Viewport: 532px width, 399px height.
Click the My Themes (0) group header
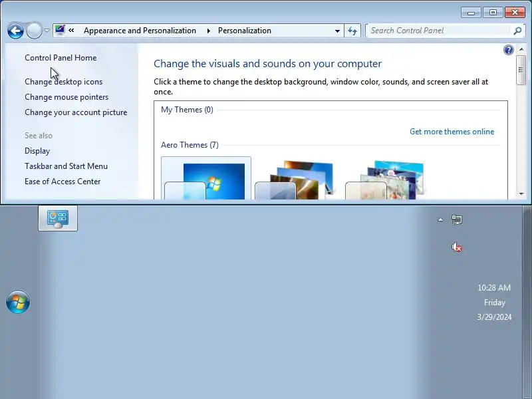click(187, 110)
